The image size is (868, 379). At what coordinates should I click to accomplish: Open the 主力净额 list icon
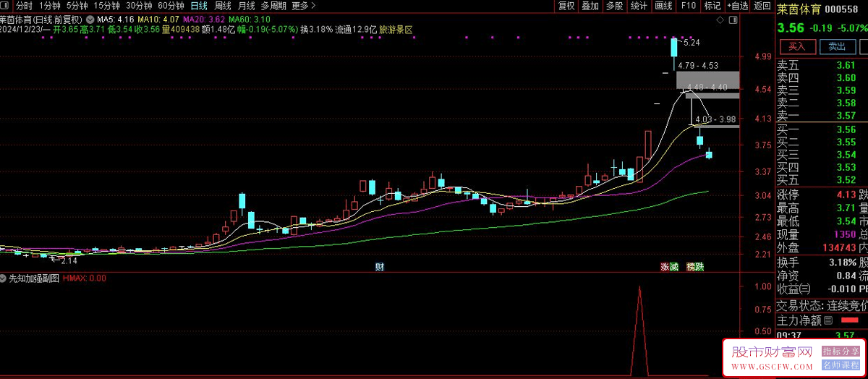(827, 320)
